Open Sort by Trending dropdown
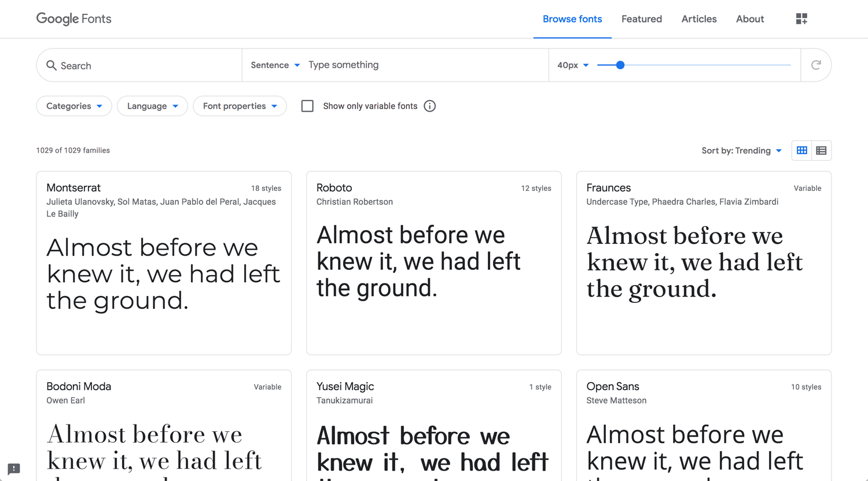 pos(741,150)
